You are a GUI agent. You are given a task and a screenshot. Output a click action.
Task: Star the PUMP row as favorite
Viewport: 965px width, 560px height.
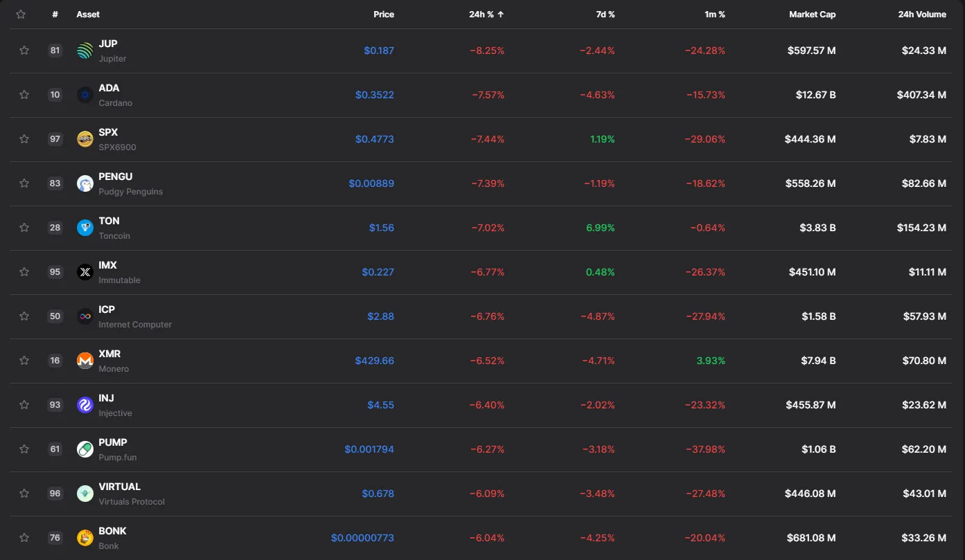coord(24,449)
